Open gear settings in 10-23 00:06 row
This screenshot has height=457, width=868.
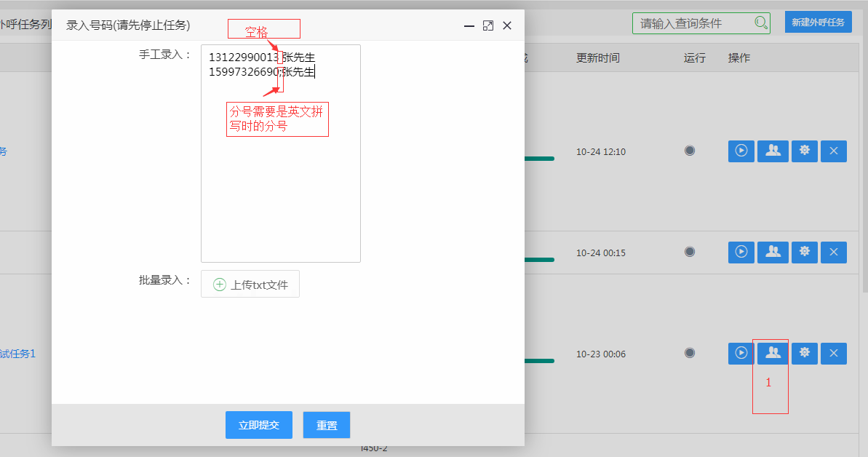804,354
